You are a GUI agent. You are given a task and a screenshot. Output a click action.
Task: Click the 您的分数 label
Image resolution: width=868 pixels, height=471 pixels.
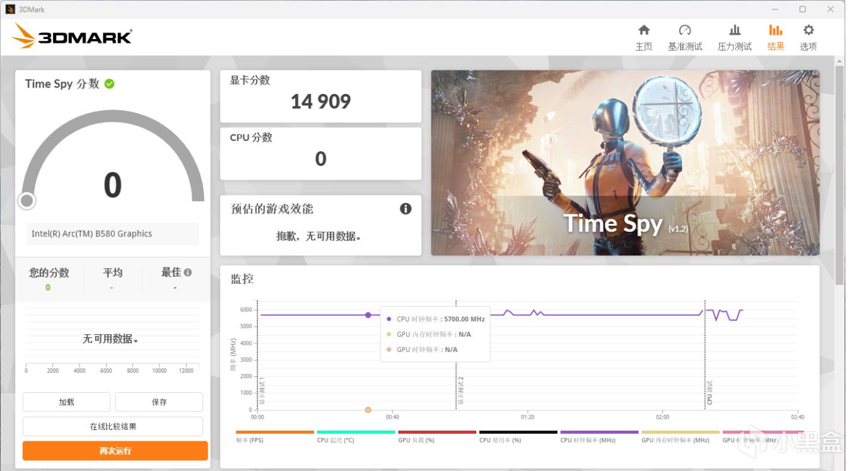[49, 272]
